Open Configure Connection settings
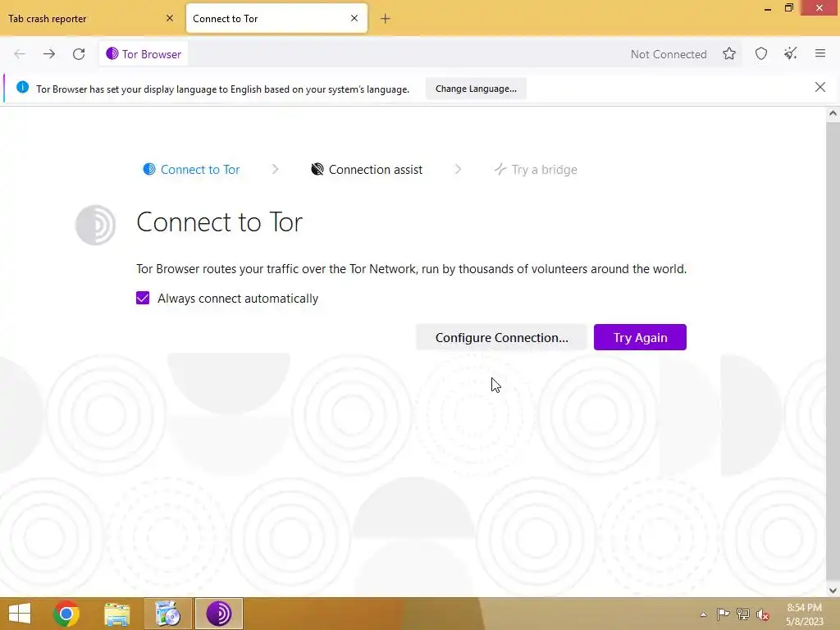The width and height of the screenshot is (840, 630). pyautogui.click(x=501, y=337)
